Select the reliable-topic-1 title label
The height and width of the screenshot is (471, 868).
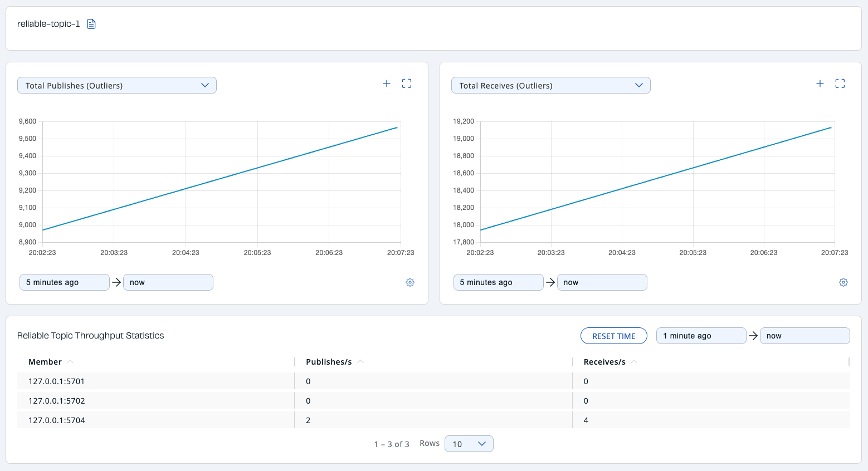(x=47, y=24)
